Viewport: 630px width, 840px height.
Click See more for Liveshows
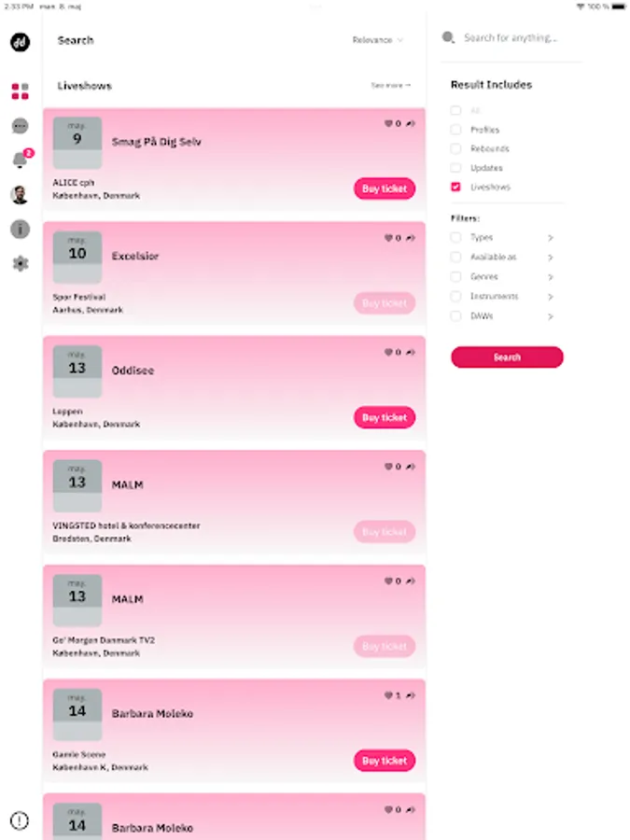coord(390,86)
